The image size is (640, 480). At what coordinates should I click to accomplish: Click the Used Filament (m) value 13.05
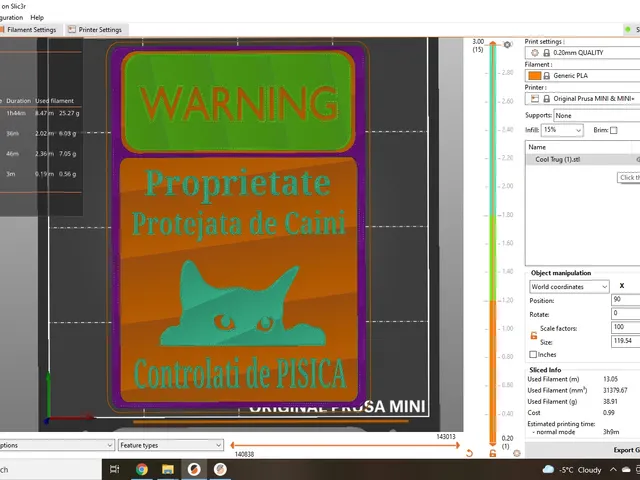point(610,379)
